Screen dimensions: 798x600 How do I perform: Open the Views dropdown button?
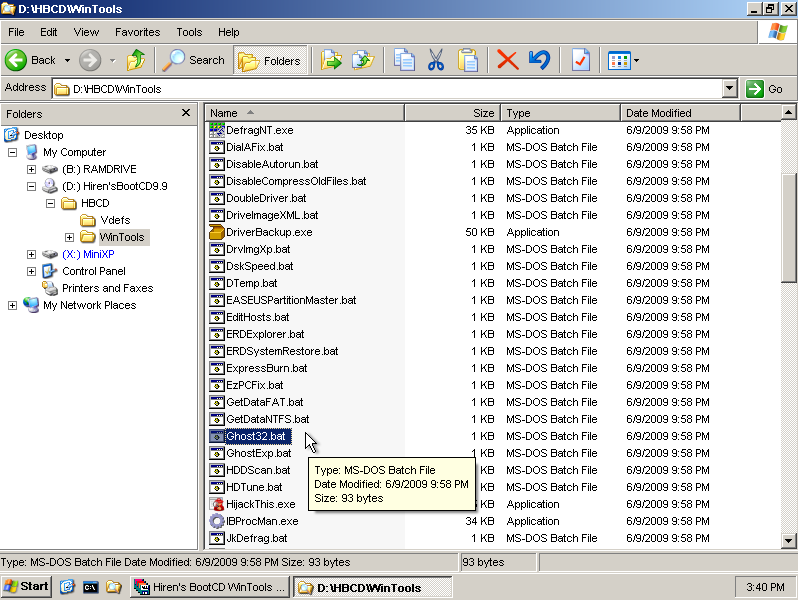[x=623, y=61]
